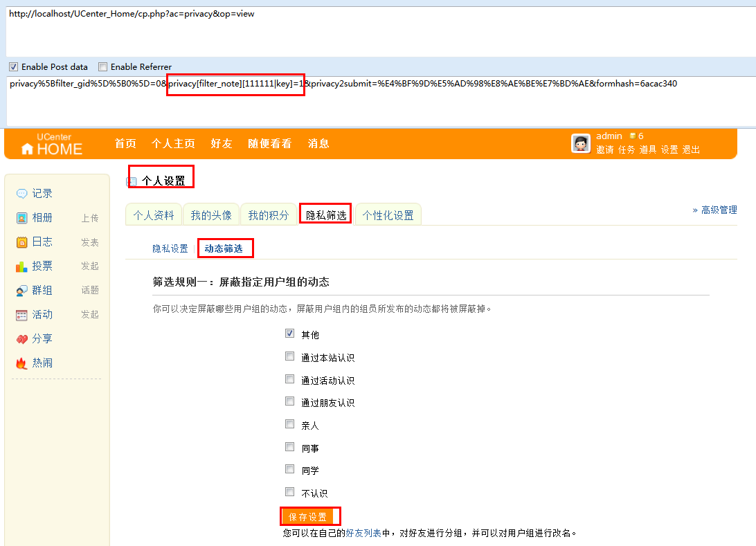The image size is (756, 546).
Task: Click the 保存设置 button
Action: 307,517
